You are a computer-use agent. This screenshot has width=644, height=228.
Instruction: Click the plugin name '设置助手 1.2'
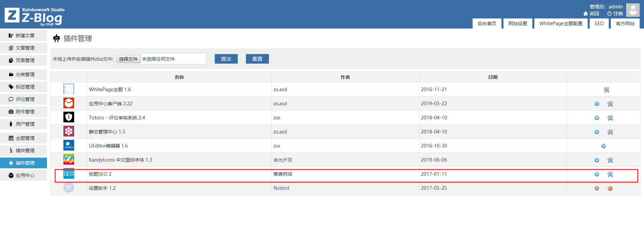102,188
